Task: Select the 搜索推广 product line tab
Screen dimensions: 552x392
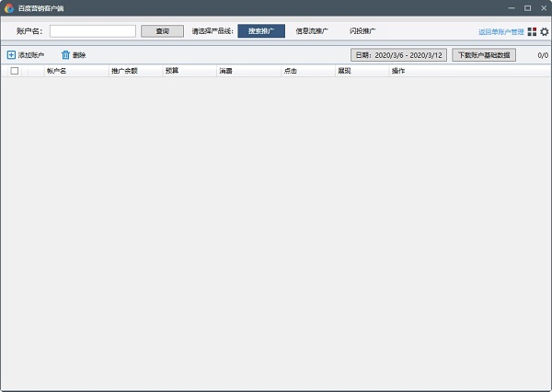Action: point(261,31)
